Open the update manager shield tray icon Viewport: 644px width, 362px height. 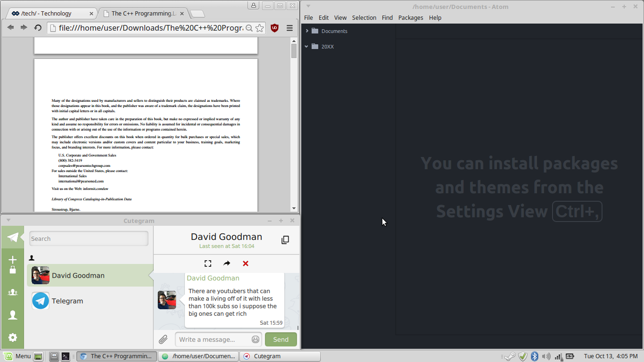(x=522, y=356)
